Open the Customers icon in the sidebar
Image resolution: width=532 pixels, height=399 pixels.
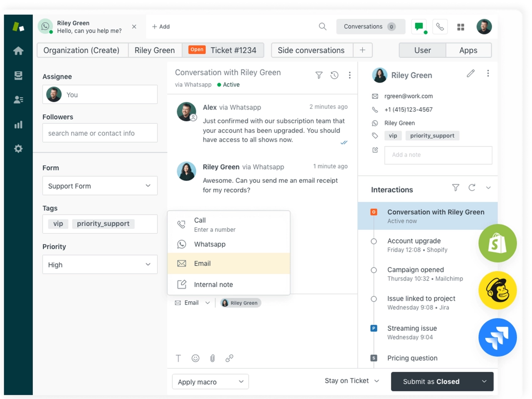click(18, 99)
